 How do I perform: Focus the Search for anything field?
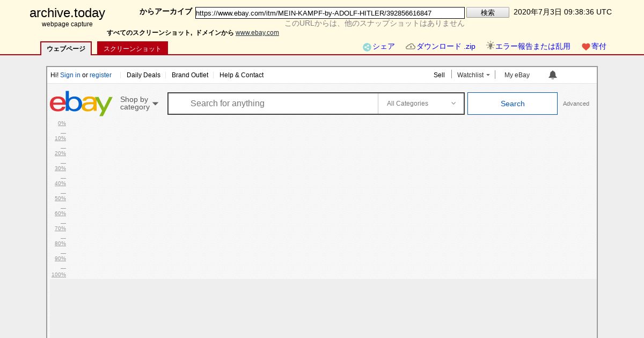point(273,104)
